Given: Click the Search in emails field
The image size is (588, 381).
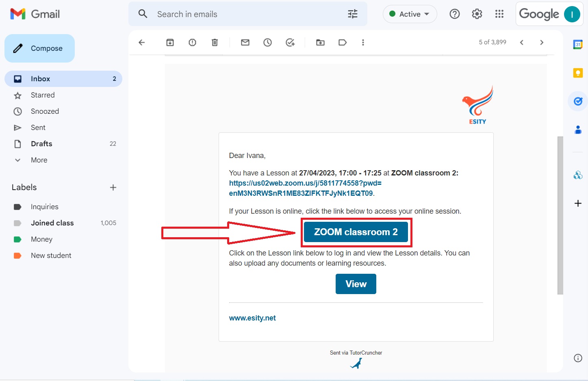Looking at the screenshot, I should [x=248, y=14].
